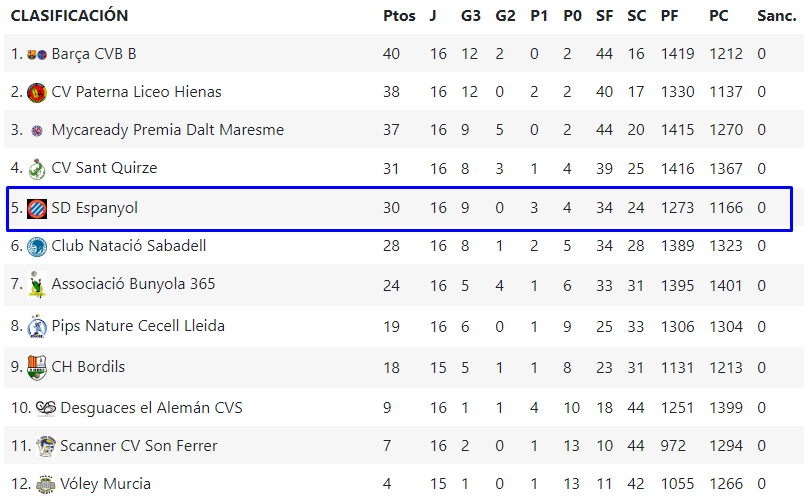Viewport: 809px width, 497px height.
Task: Click the Sanc. column header
Action: point(776,16)
